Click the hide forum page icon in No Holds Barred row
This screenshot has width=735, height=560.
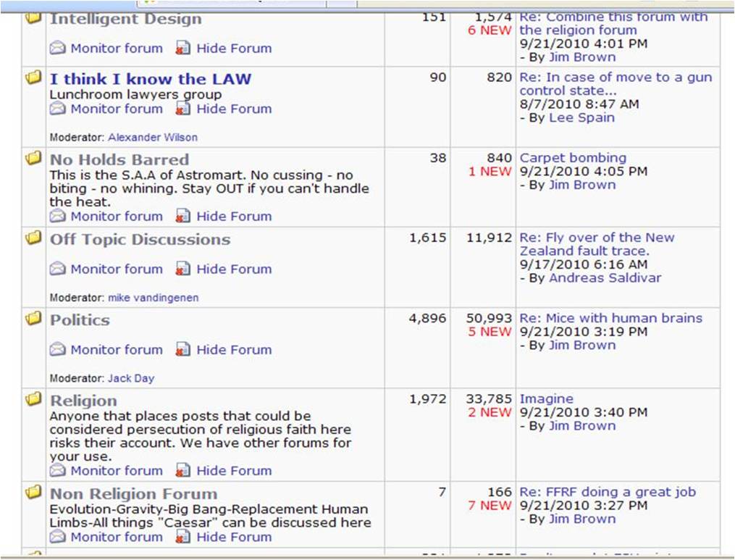tap(182, 216)
